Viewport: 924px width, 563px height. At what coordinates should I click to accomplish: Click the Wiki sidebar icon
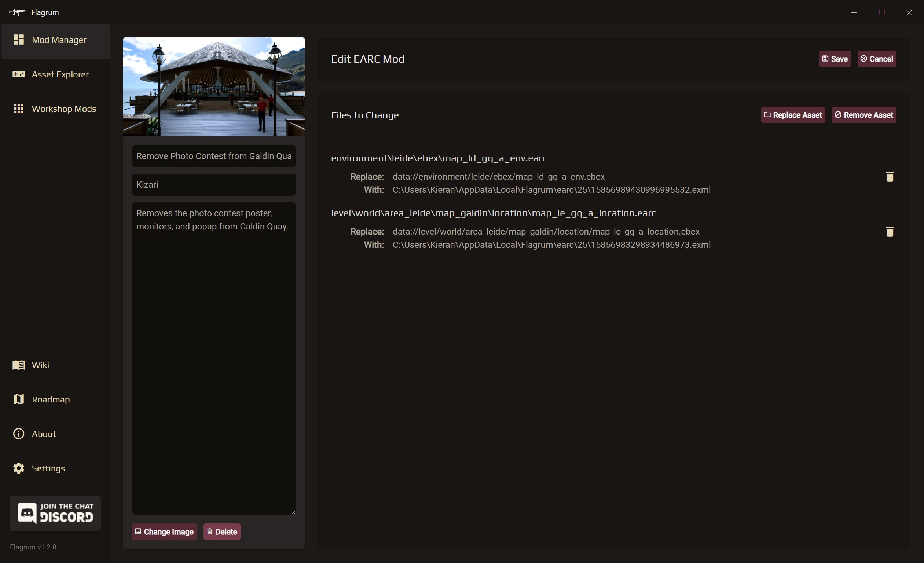tap(18, 364)
